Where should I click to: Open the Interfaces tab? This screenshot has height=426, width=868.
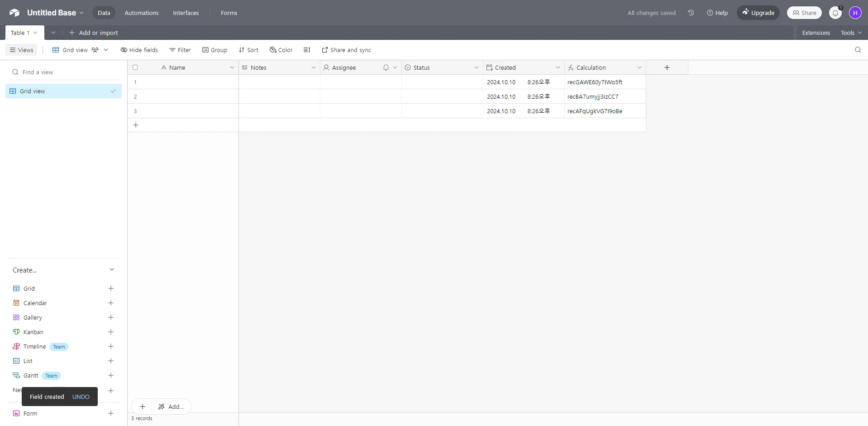(x=186, y=13)
